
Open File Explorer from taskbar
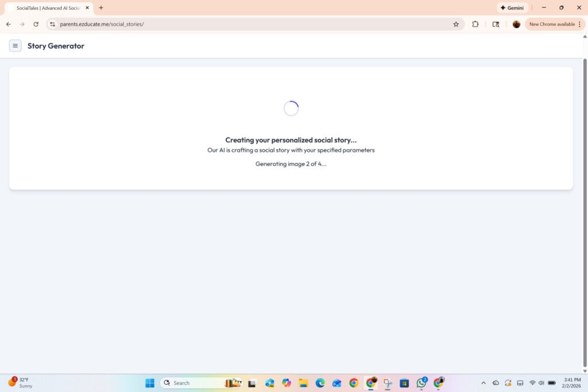coord(303,383)
